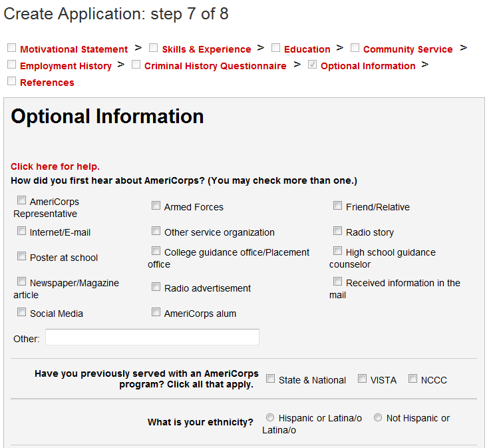Enable the Internet/E-mail checkbox

coord(22,231)
